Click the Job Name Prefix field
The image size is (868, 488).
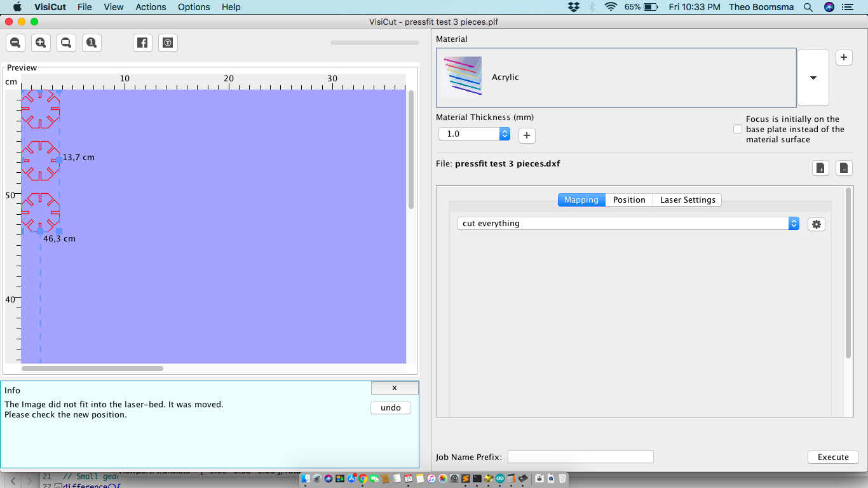click(x=580, y=457)
